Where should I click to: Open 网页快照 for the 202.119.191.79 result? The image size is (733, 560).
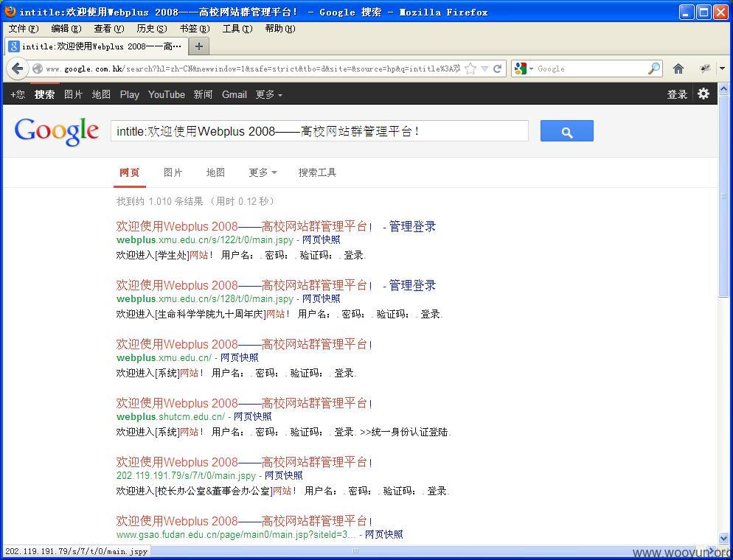(x=284, y=475)
